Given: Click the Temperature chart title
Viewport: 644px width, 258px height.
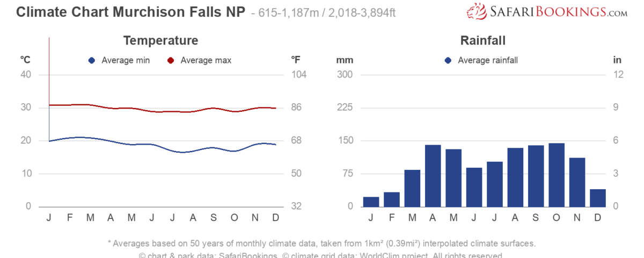Looking at the screenshot, I should (160, 40).
